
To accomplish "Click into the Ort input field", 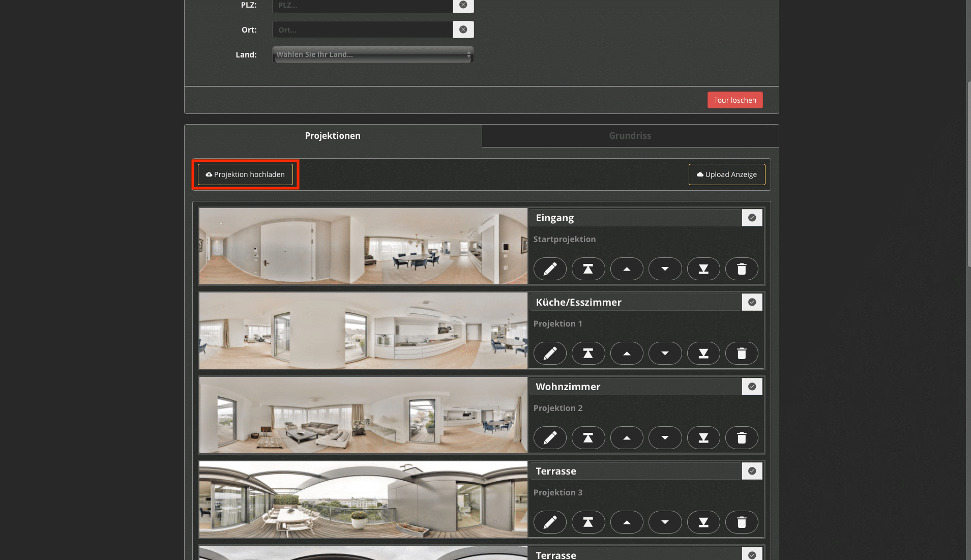I will [x=362, y=30].
